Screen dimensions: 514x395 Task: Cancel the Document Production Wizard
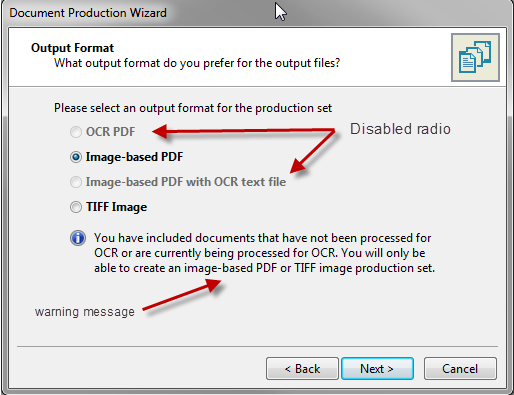(x=460, y=369)
